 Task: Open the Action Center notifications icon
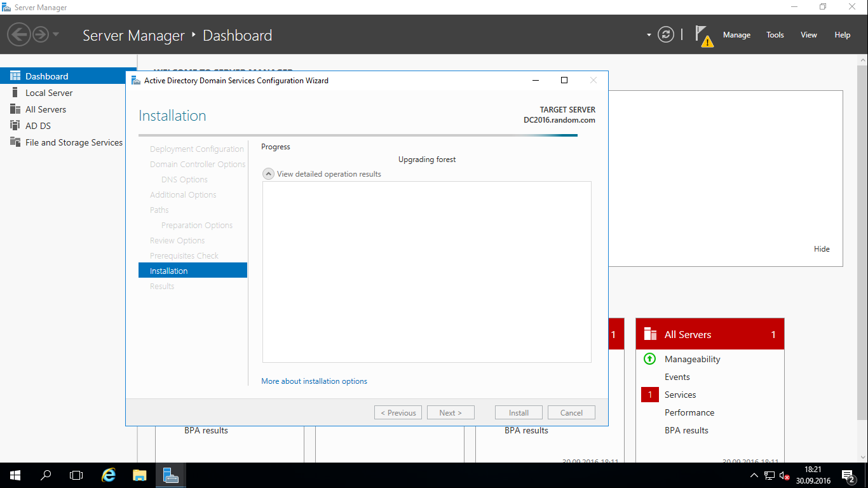pyautogui.click(x=848, y=475)
